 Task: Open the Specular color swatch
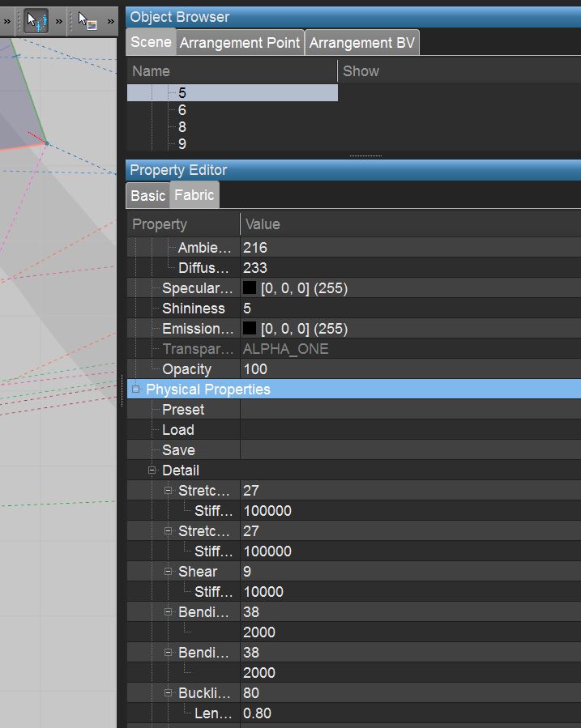[250, 287]
